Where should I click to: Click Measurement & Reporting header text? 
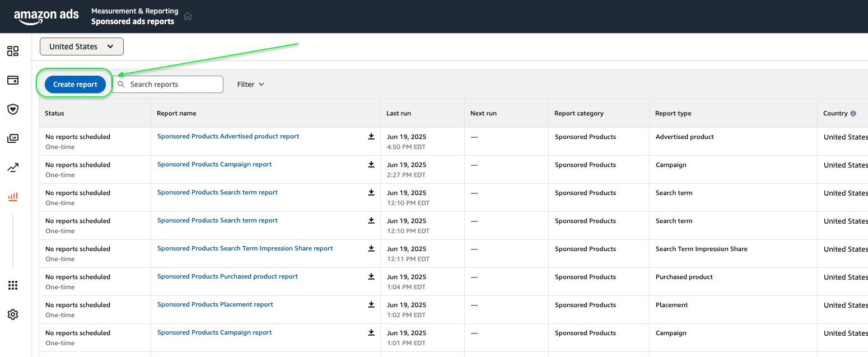click(x=135, y=11)
